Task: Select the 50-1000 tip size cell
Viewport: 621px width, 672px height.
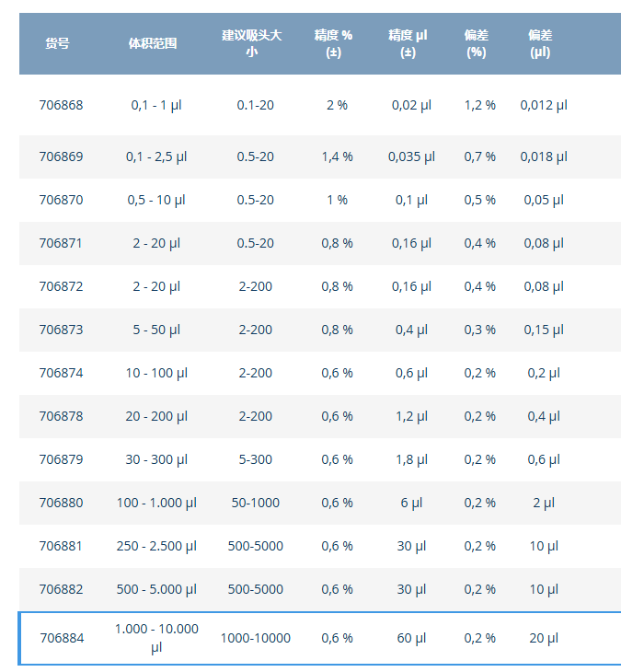Action: [256, 503]
